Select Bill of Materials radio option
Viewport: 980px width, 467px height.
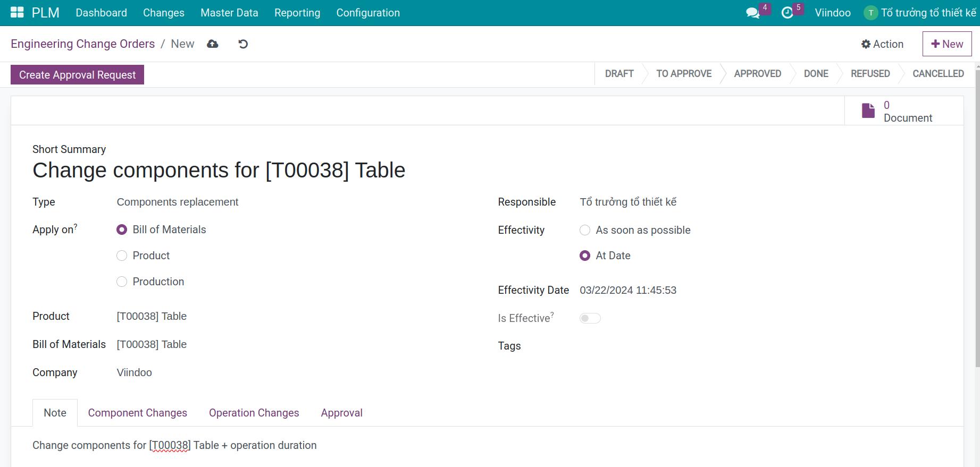[x=122, y=230]
